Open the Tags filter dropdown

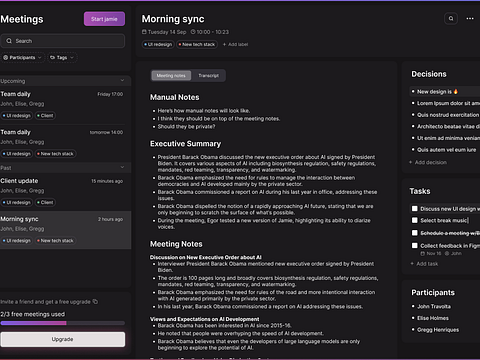[62, 58]
